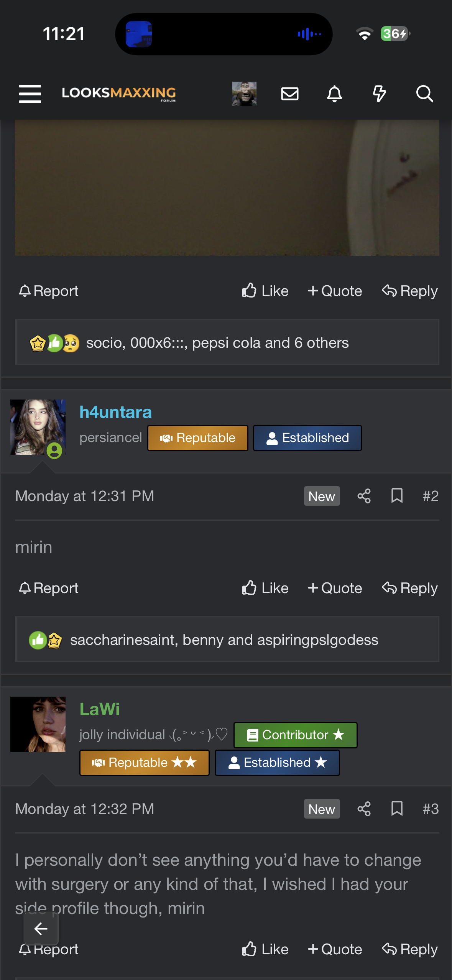This screenshot has width=452, height=980.
Task: Open LaWi's username link
Action: coord(99,709)
